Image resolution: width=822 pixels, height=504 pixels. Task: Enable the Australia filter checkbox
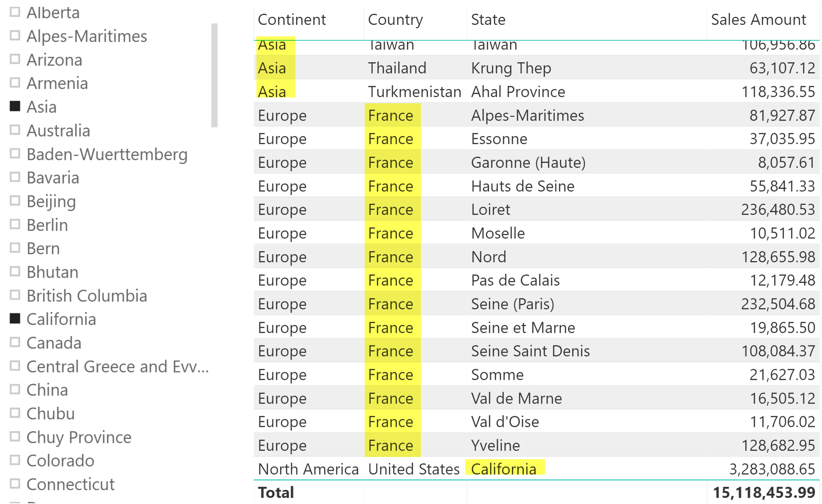click(15, 130)
